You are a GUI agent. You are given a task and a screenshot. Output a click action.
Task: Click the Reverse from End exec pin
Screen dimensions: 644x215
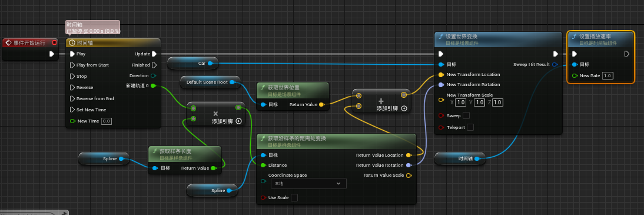72,98
